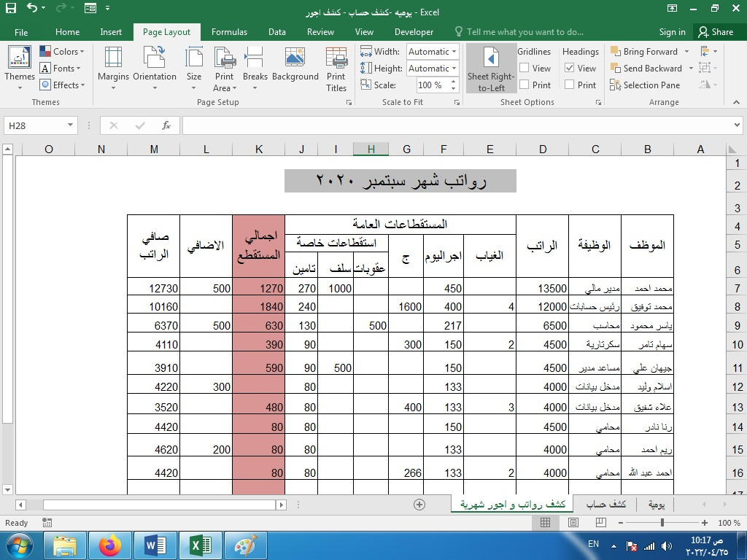Toggle Sheet Right-to-Left direction

pyautogui.click(x=490, y=68)
